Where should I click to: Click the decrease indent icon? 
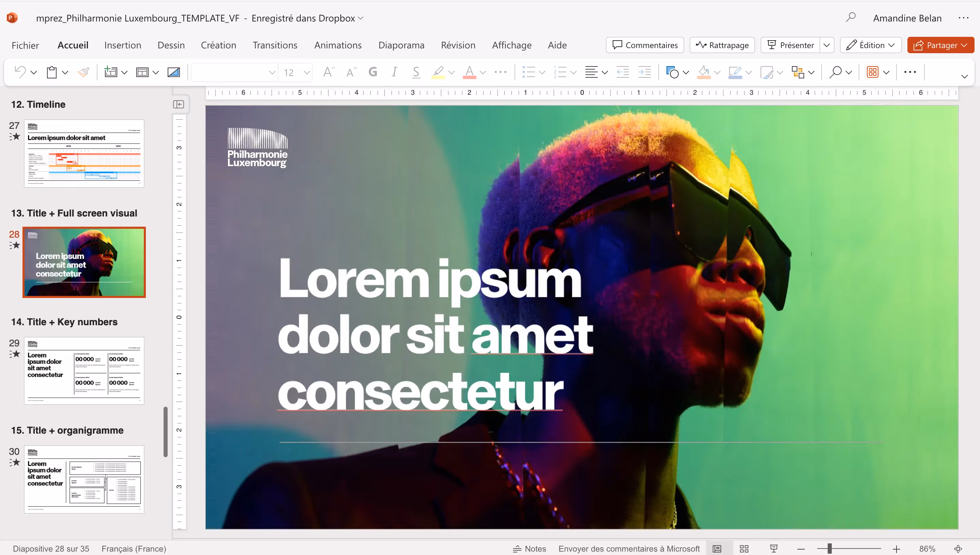623,72
